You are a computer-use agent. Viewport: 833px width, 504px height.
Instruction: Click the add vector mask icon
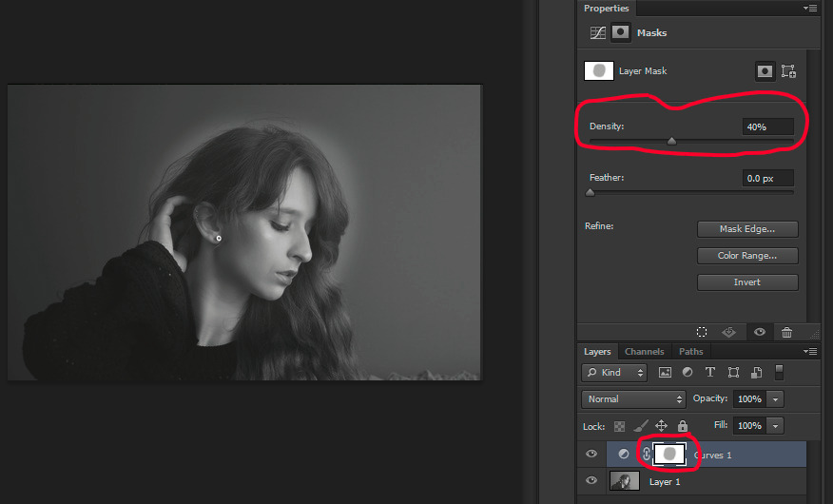coord(787,71)
